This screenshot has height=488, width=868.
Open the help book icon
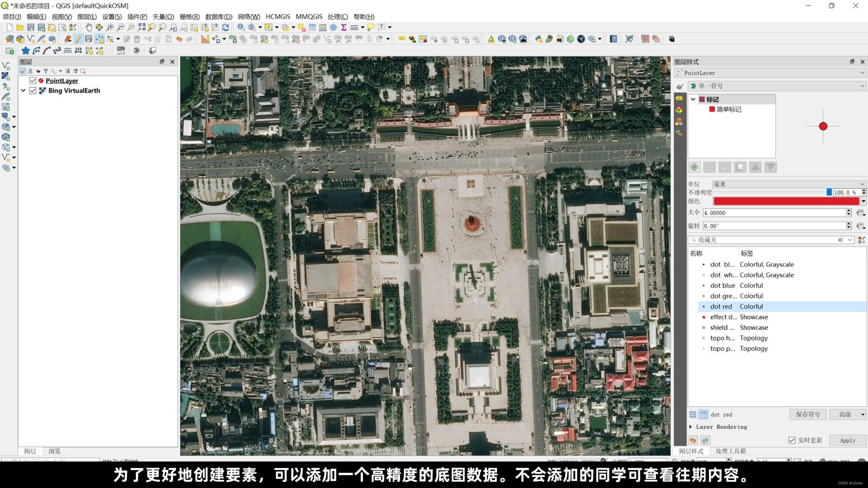614,39
